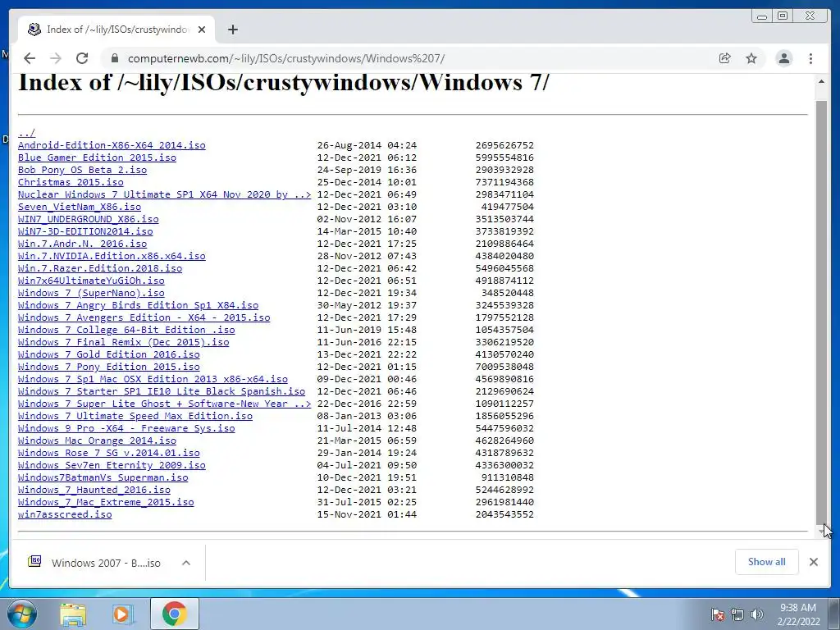Download Android-Edition-X86-X64_2014.iso
Image resolution: width=840 pixels, height=630 pixels.
pyautogui.click(x=112, y=145)
